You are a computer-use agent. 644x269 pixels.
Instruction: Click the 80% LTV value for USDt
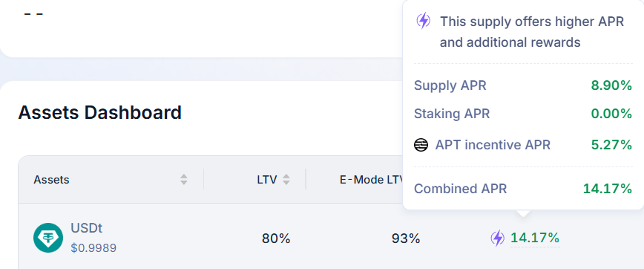276,239
